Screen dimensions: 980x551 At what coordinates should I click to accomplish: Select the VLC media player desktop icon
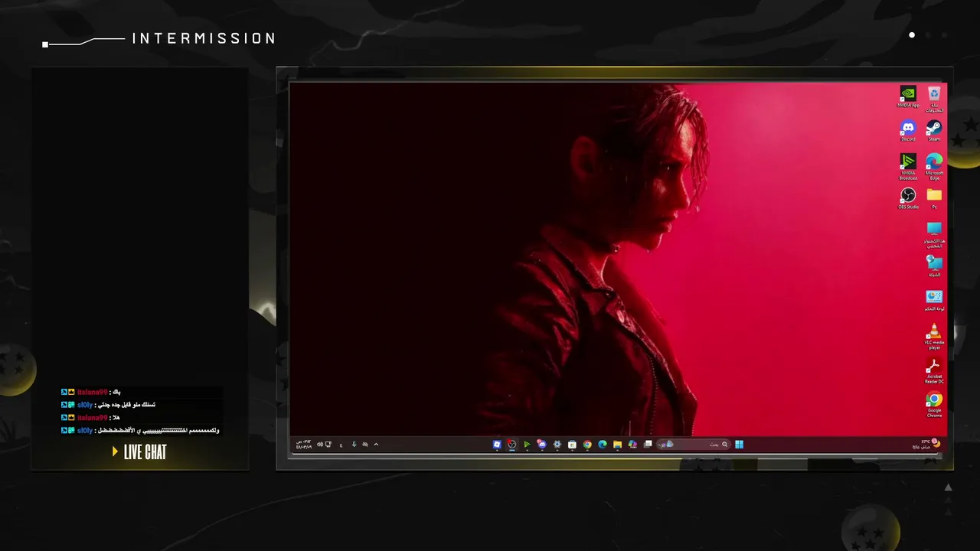pyautogui.click(x=934, y=337)
